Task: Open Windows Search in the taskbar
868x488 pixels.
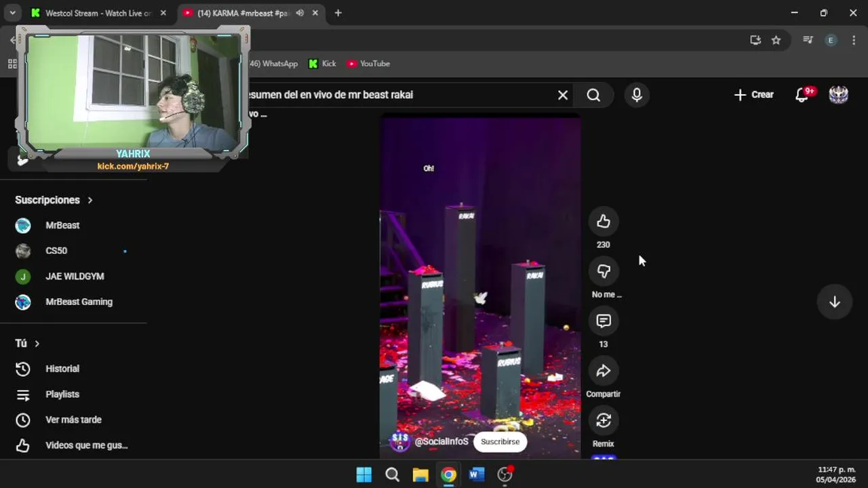Action: click(x=392, y=474)
